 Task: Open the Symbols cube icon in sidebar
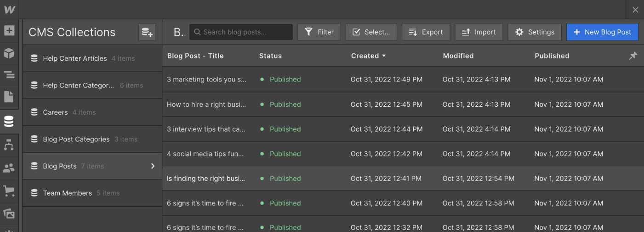click(9, 53)
